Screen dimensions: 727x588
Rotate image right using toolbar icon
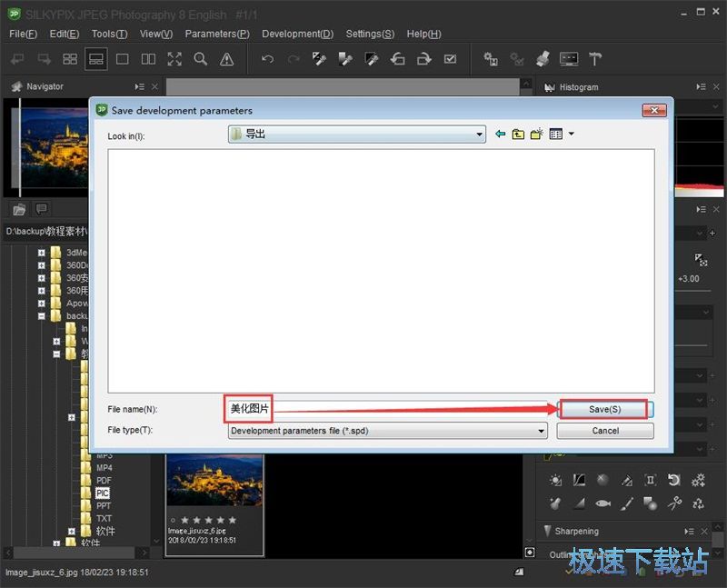(x=423, y=59)
